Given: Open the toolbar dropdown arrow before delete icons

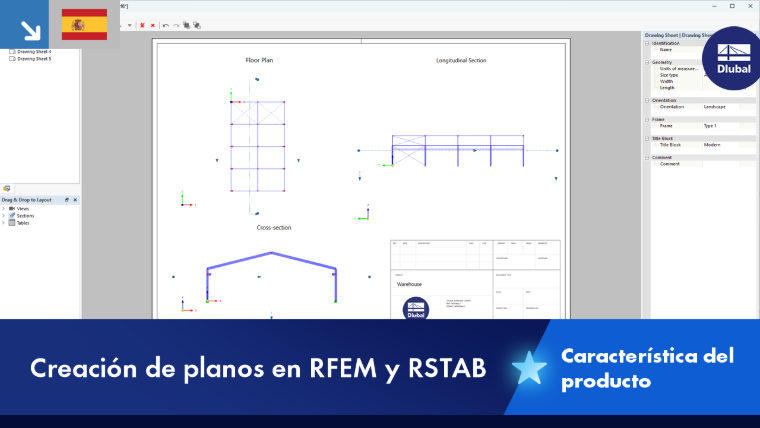Looking at the screenshot, I should point(129,25).
